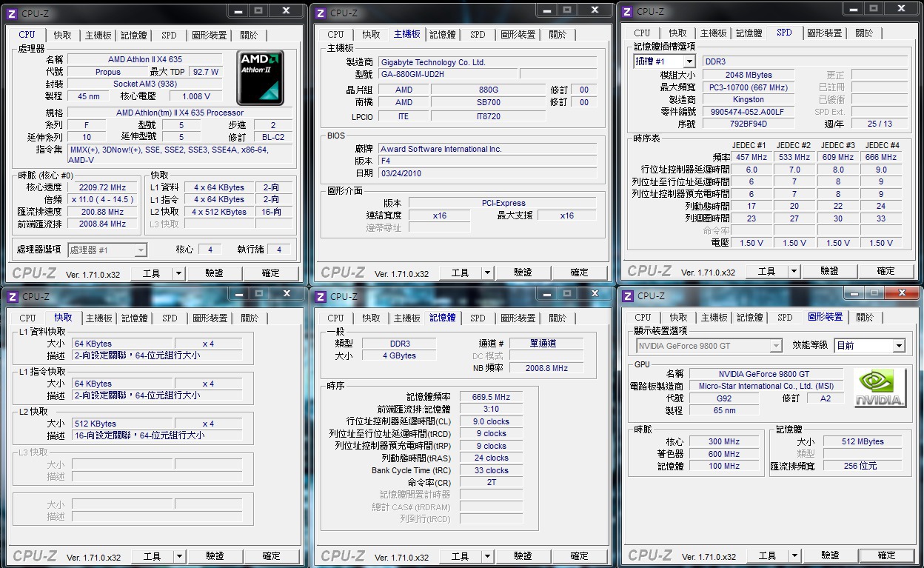The image size is (924, 568).
Task: Expand the 工具 arrow in the L1/L2 cache window
Action: pos(178,556)
